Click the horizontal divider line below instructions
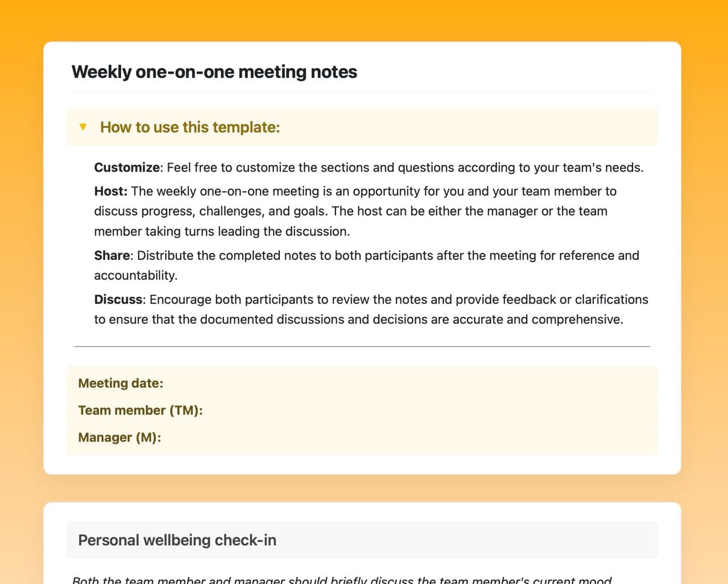 pos(362,346)
